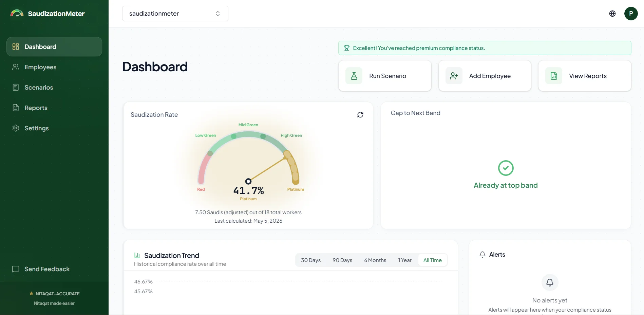Open the saudizationmeter organization dropdown
Image resolution: width=644 pixels, height=315 pixels.
[x=175, y=14]
